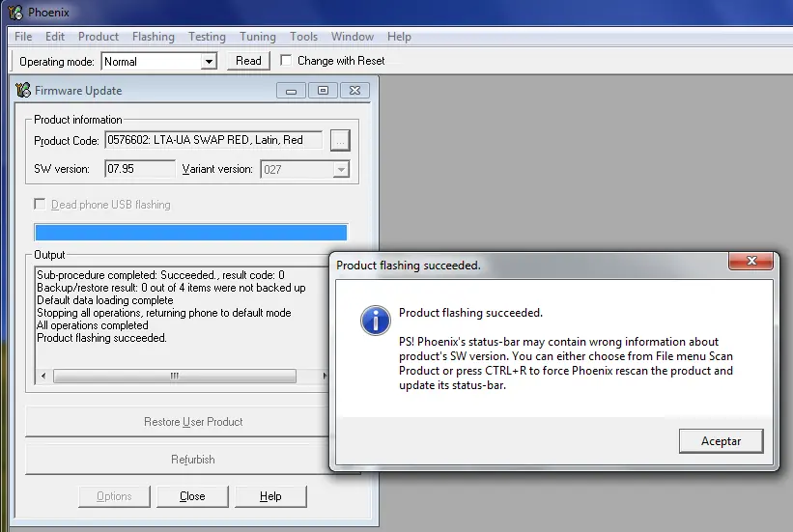Click the blue information icon in the dialog
Image resolution: width=793 pixels, height=532 pixels.
coord(376,321)
